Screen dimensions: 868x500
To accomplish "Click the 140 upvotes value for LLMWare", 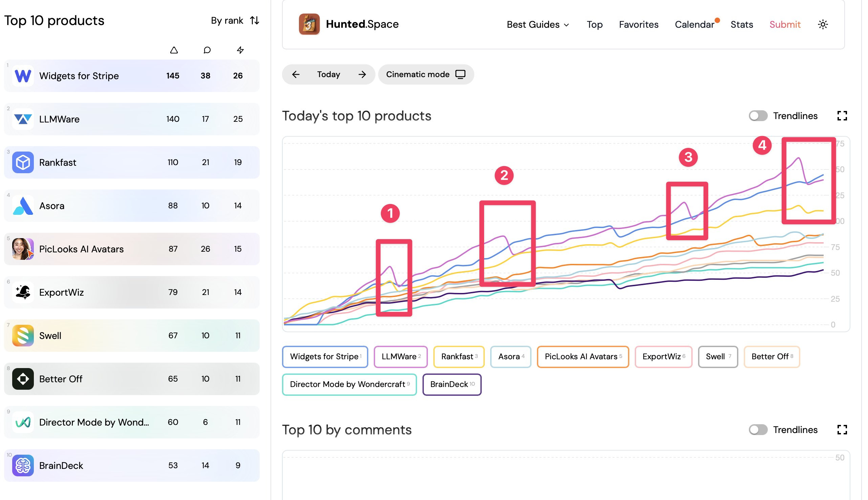I will [173, 119].
